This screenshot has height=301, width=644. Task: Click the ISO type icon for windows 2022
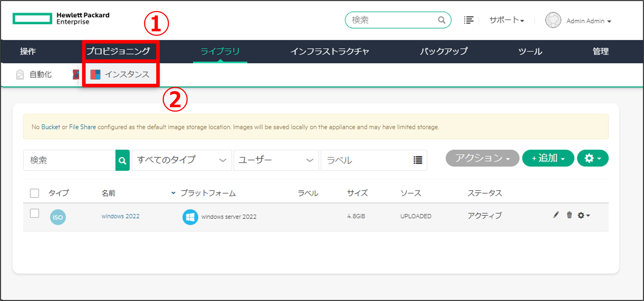point(58,217)
